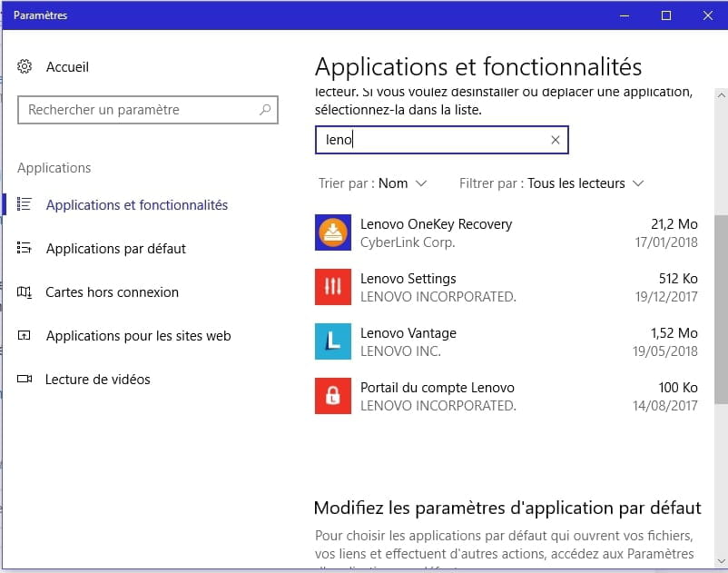Click the Lenovo OneKey Recovery app icon
The height and width of the screenshot is (573, 728).
coord(332,232)
